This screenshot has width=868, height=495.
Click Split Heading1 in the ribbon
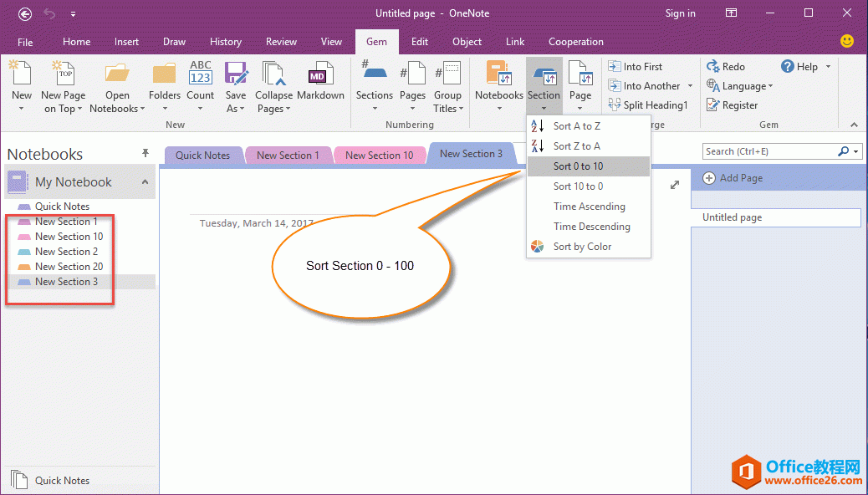click(x=650, y=105)
